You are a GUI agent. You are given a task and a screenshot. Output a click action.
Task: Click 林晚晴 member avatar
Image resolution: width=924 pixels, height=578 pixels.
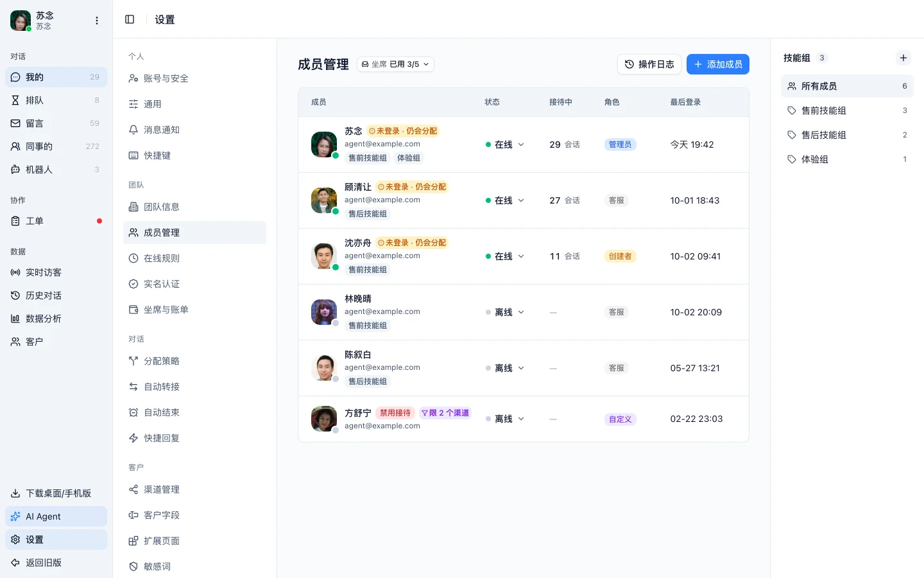point(324,312)
